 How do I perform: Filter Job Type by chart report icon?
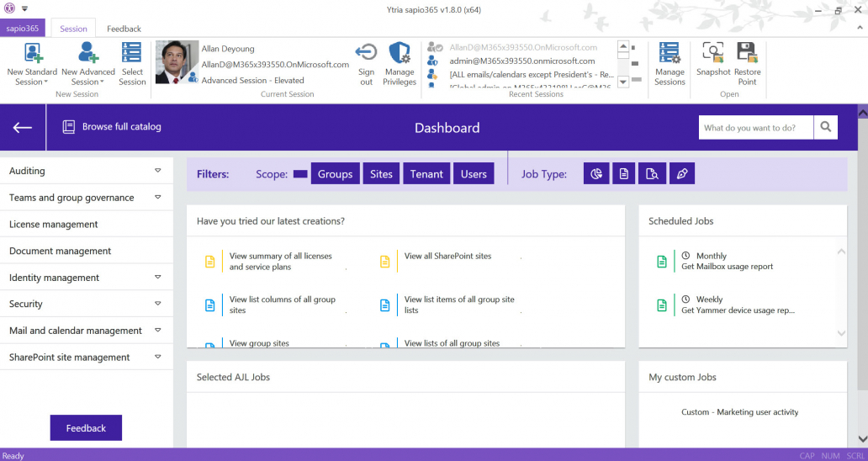coord(596,174)
